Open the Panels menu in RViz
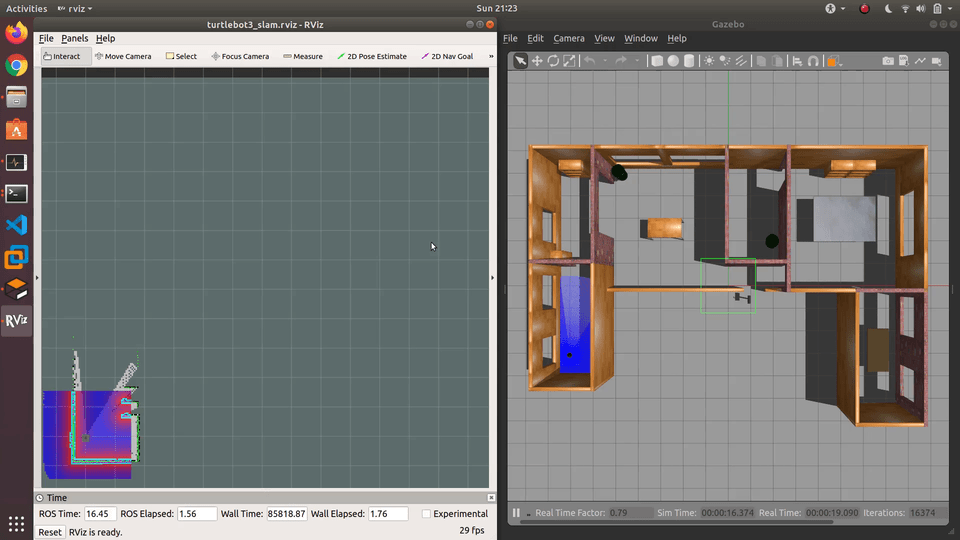Image resolution: width=960 pixels, height=540 pixels. (x=74, y=38)
